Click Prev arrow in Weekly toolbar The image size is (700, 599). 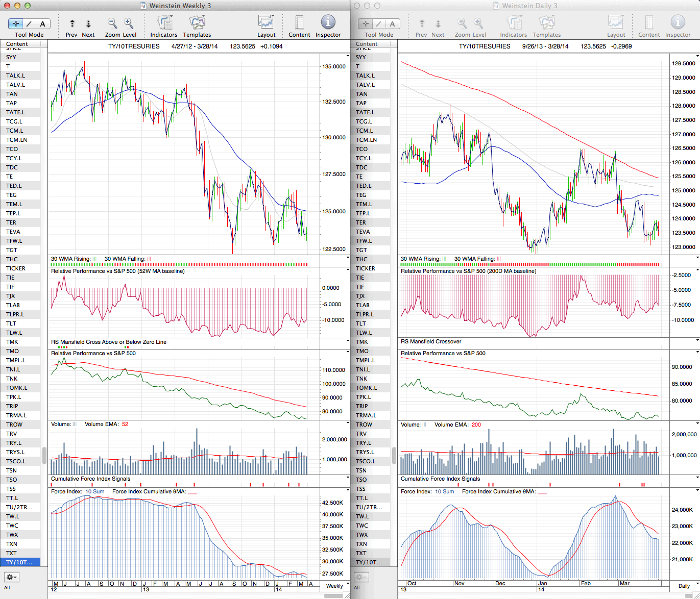[x=72, y=23]
